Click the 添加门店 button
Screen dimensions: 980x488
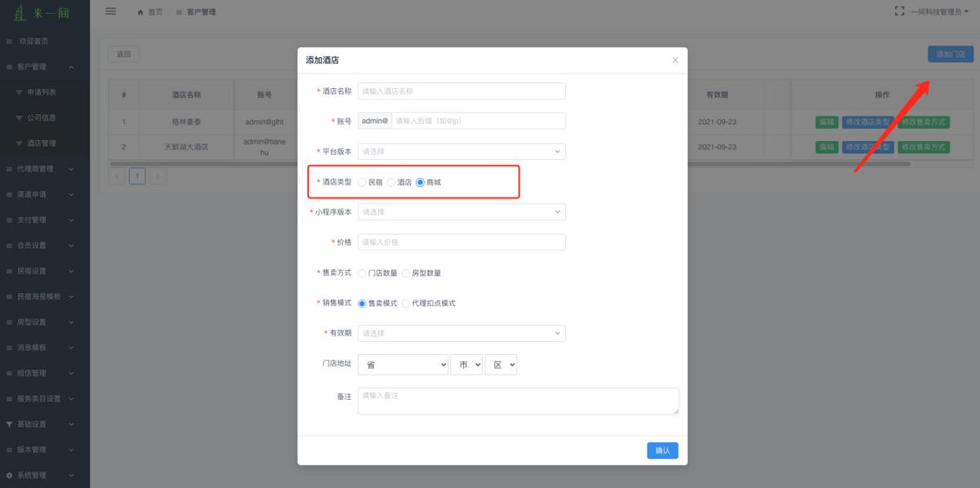point(951,54)
